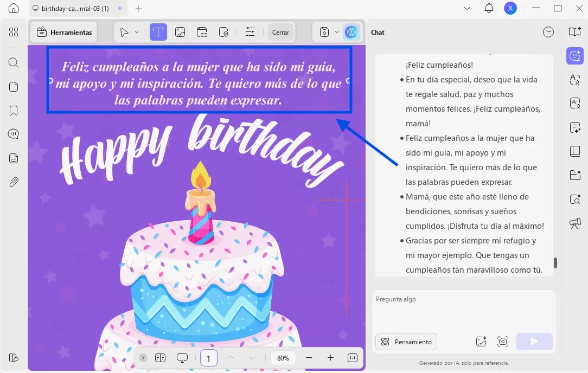Open the comments panel icon

pyautogui.click(x=14, y=134)
